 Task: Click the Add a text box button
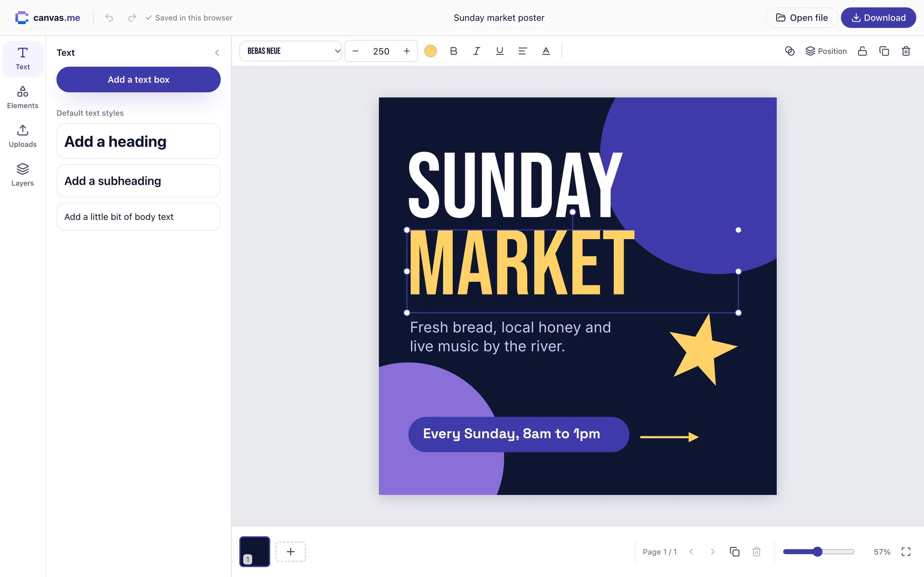click(x=139, y=79)
